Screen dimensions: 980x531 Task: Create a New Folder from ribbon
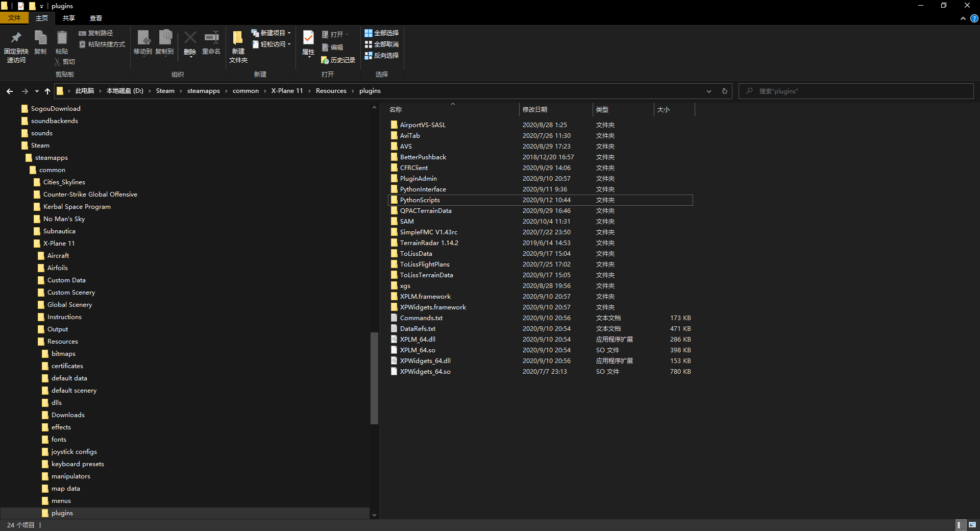pyautogui.click(x=238, y=46)
